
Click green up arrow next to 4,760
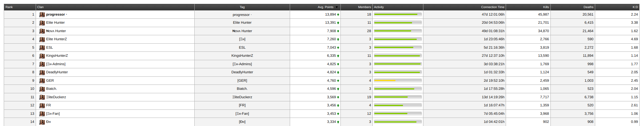point(338,81)
